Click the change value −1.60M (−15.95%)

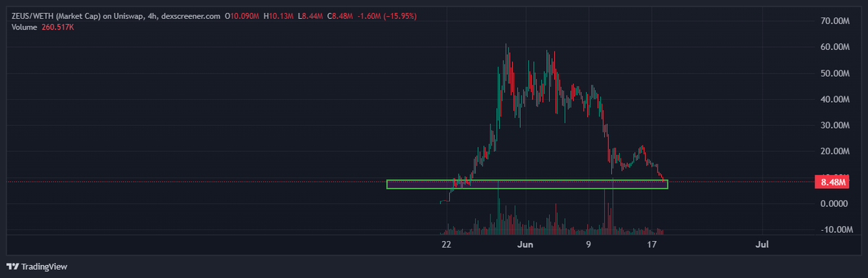tap(386, 16)
